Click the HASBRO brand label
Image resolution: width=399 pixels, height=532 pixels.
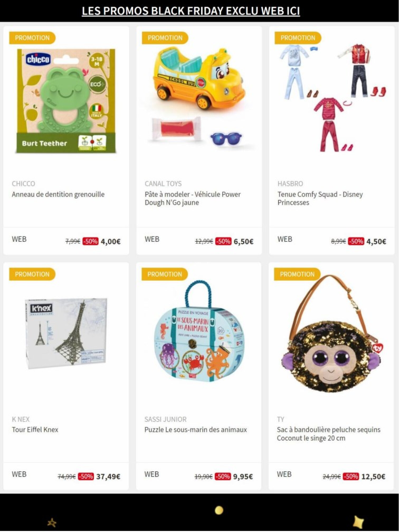[290, 184]
